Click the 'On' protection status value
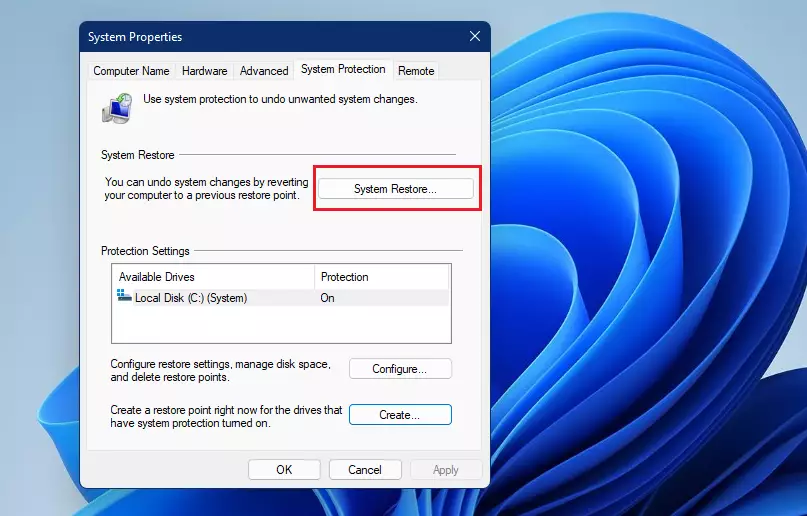The height and width of the screenshot is (516, 807). 327,298
